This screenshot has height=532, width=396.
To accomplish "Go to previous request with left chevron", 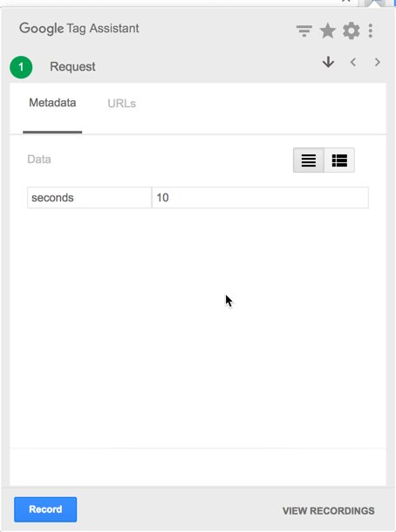I will pos(353,62).
